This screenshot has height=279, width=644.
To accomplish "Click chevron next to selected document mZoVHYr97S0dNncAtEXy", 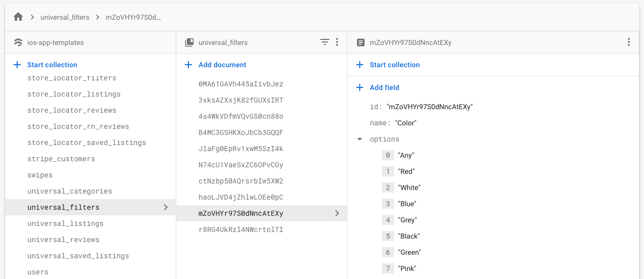I will [x=337, y=213].
